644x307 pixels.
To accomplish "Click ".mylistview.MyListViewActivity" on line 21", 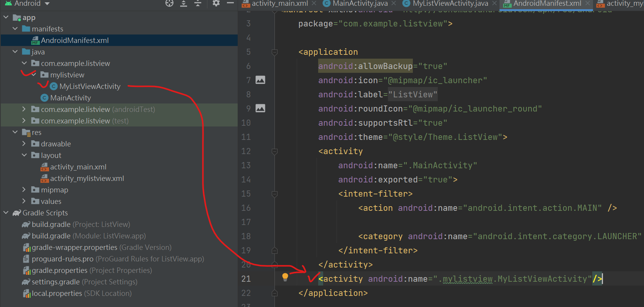I will point(513,279).
